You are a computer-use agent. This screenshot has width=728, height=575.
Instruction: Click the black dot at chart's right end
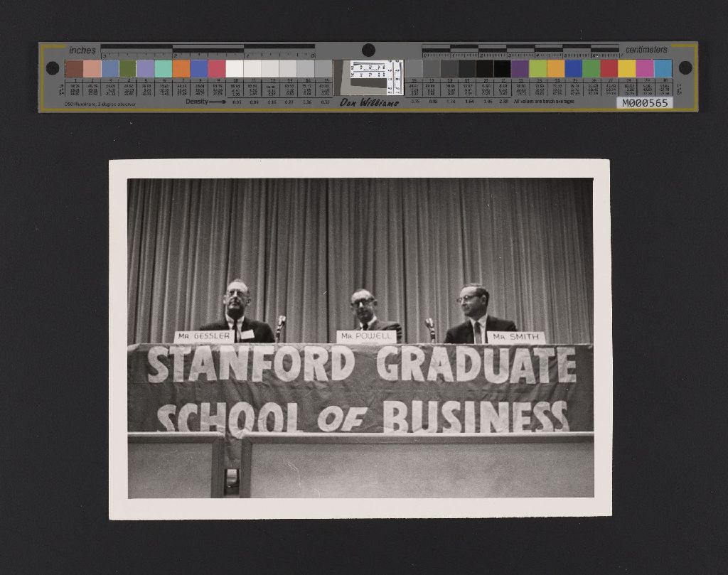tap(685, 68)
